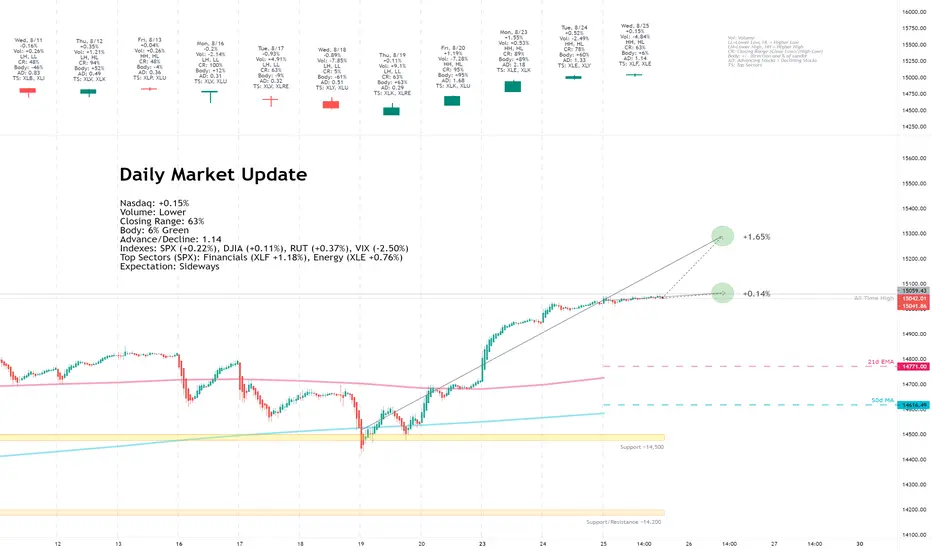Click the 50d MA price tag 14616.49
Viewport: 932px width, 550px height.
914,405
